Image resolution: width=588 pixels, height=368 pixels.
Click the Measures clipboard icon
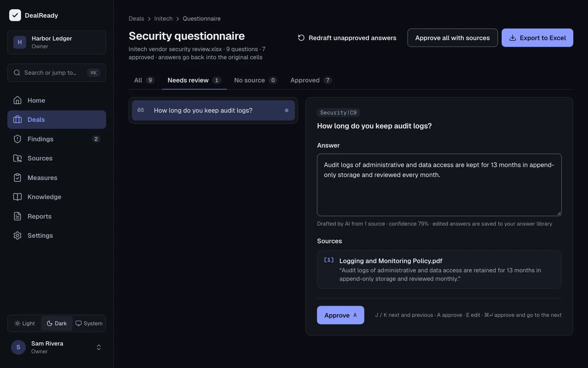17,178
